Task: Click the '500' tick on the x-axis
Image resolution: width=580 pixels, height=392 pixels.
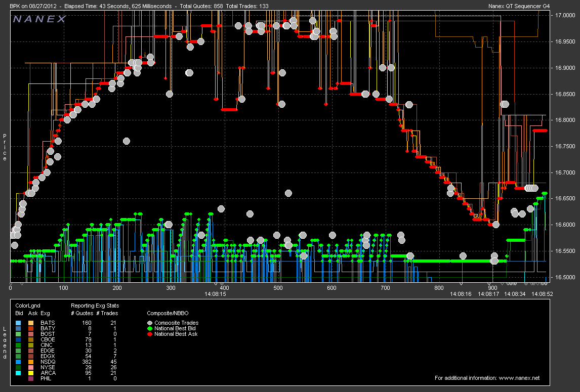Action: coord(278,288)
